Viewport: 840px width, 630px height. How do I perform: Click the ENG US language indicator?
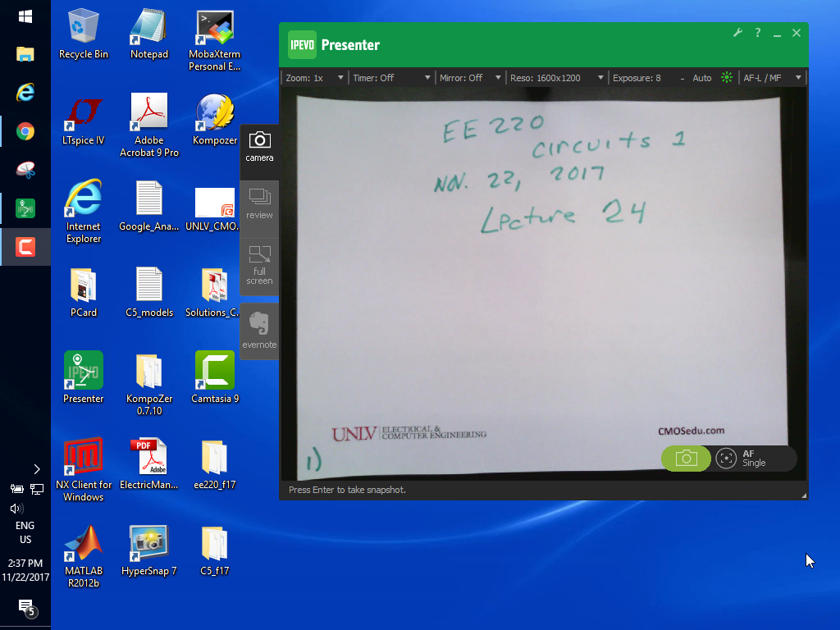tap(25, 532)
